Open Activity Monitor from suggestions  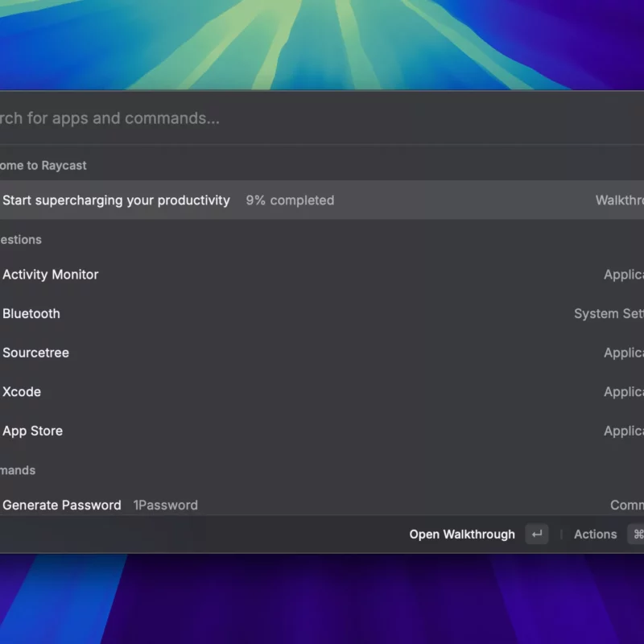pos(51,275)
